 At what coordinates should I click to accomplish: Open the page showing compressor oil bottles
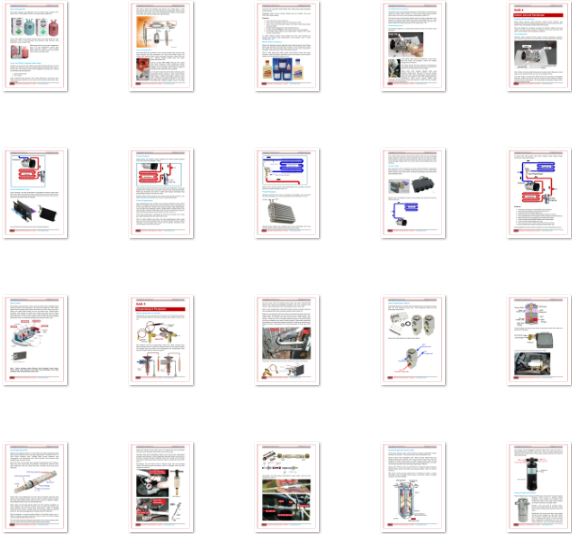287,46
